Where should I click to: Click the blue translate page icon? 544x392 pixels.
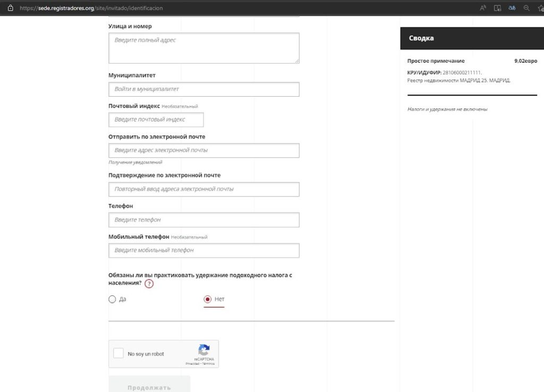pyautogui.click(x=512, y=8)
